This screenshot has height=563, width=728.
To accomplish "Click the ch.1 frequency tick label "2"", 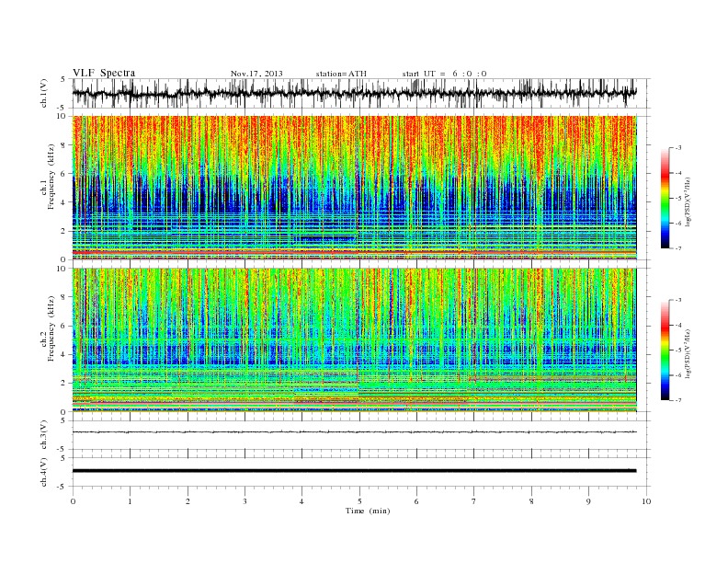I will [x=63, y=231].
